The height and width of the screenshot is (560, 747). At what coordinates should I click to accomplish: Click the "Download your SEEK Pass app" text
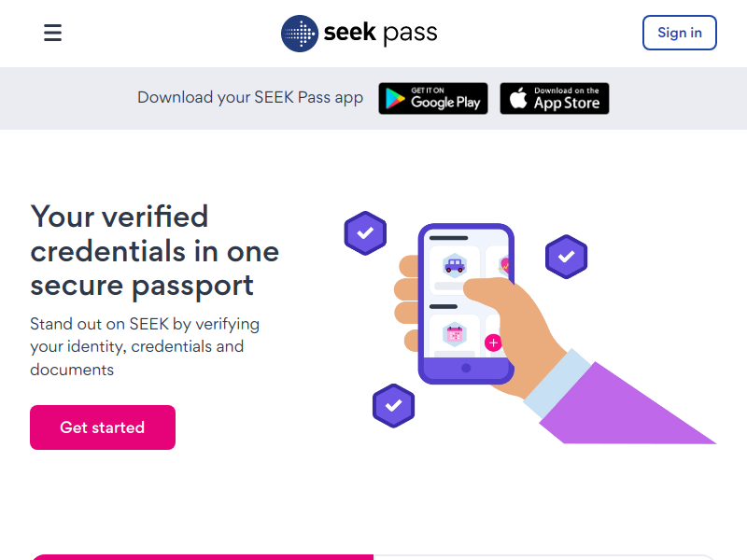pyautogui.click(x=250, y=98)
